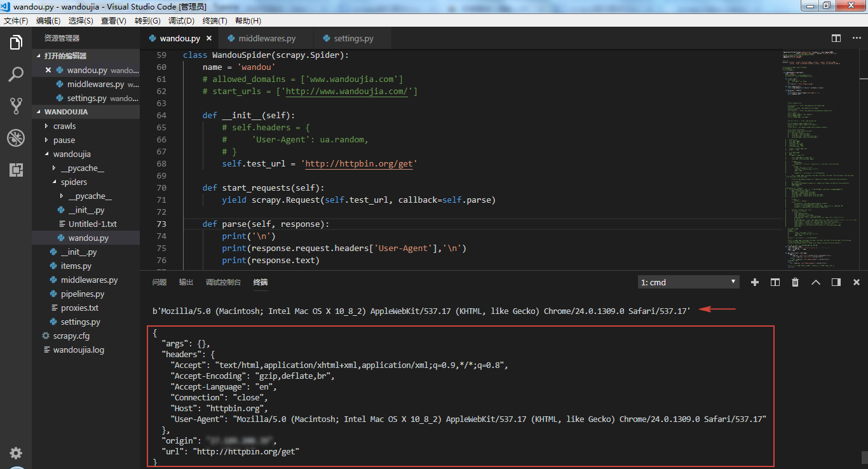The image size is (868, 469).
Task: Close the terminal panel
Action: coord(857,282)
